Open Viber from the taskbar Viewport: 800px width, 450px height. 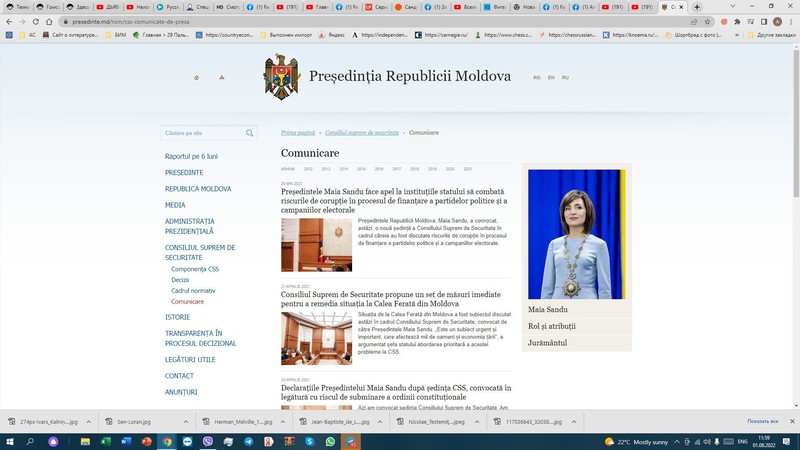pyautogui.click(x=208, y=441)
